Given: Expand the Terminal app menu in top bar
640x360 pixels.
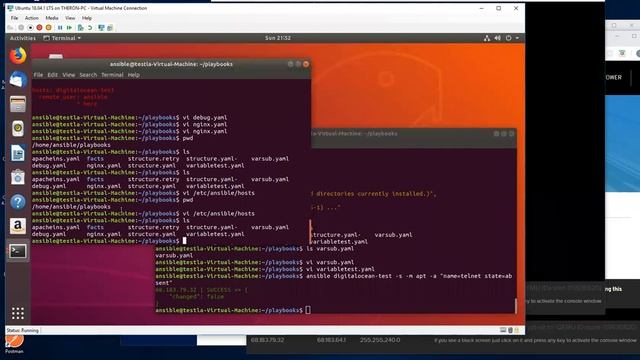Looking at the screenshot, I should 62,38.
